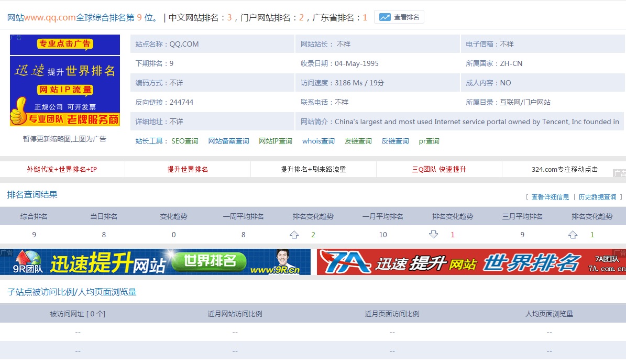Screen dimensions: 626x364
Task: Open the 9R团队 banner advertisement
Action: [155, 262]
